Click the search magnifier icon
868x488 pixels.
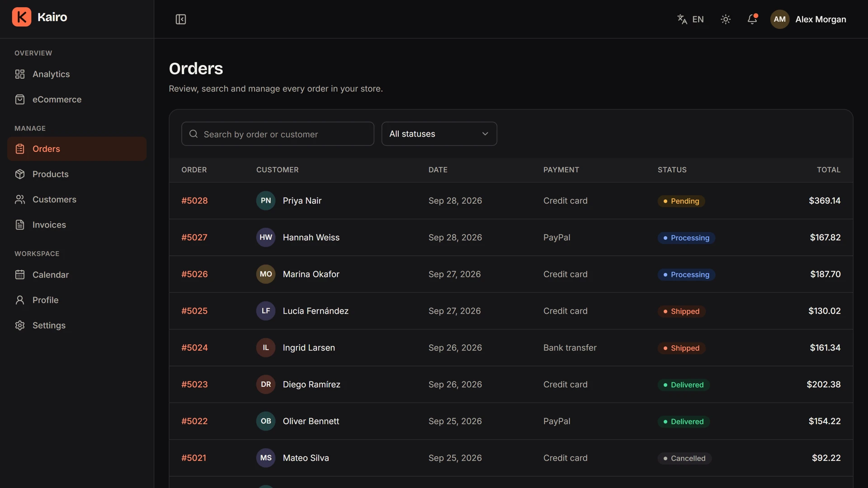tap(193, 134)
